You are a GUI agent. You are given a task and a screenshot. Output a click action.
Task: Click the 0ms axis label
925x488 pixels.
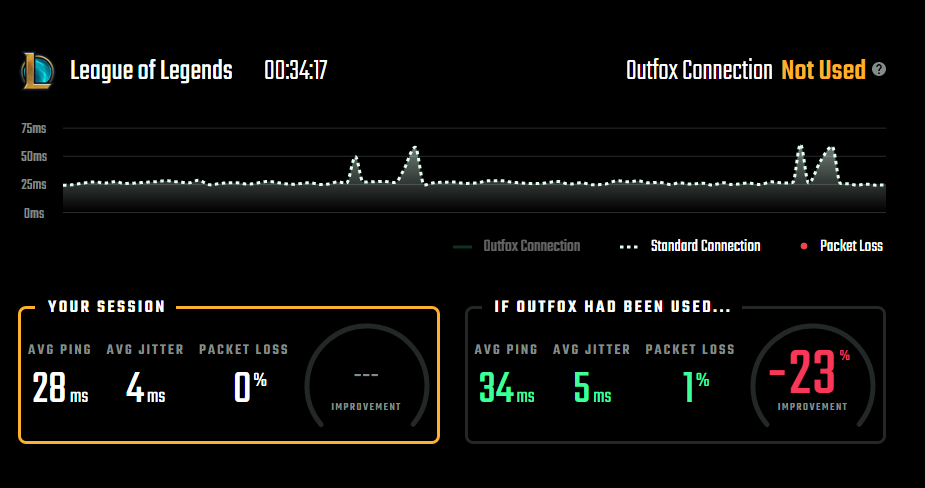click(x=34, y=213)
